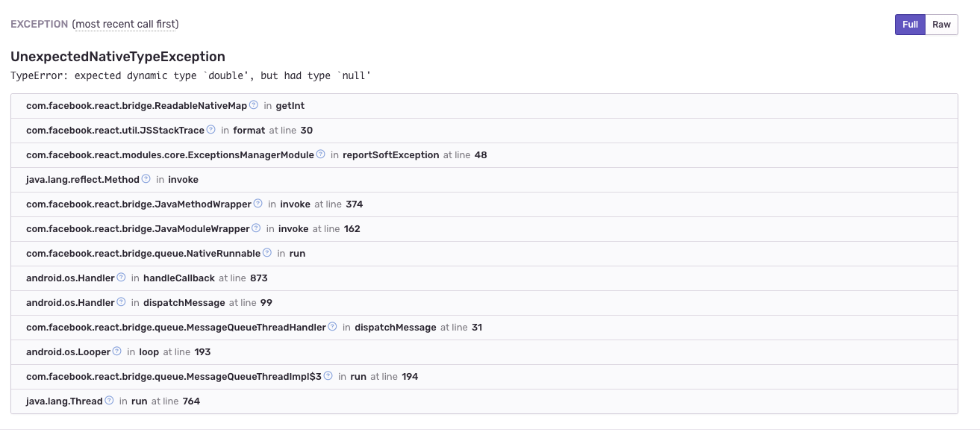980x441 pixels.
Task: Open the java.lang.reflect.Method invoke frame
Action: 484,180
